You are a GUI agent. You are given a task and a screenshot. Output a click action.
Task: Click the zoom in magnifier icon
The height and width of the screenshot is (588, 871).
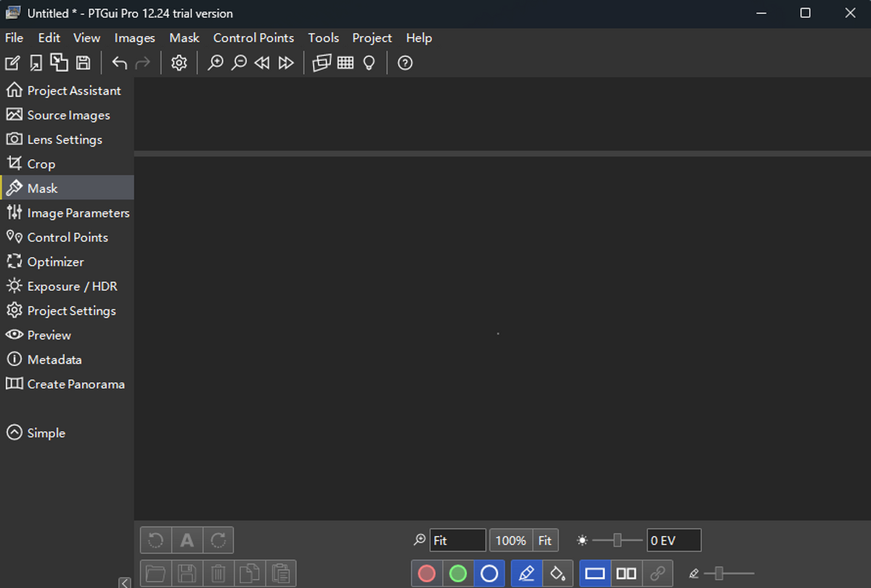click(216, 63)
